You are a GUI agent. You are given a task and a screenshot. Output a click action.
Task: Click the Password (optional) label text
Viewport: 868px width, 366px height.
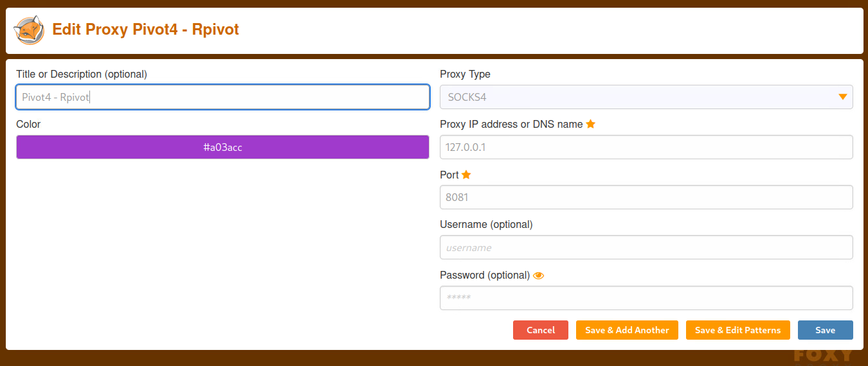point(485,275)
